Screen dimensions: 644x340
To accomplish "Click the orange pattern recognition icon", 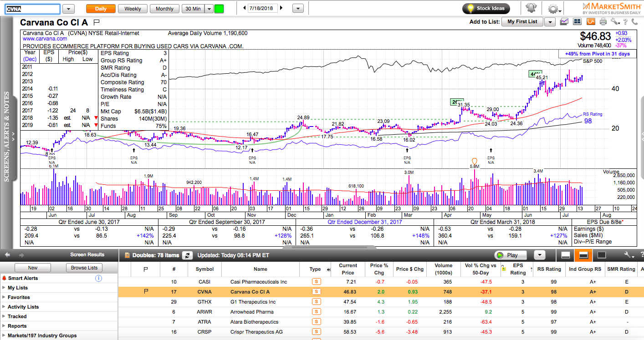I will click(x=591, y=21).
